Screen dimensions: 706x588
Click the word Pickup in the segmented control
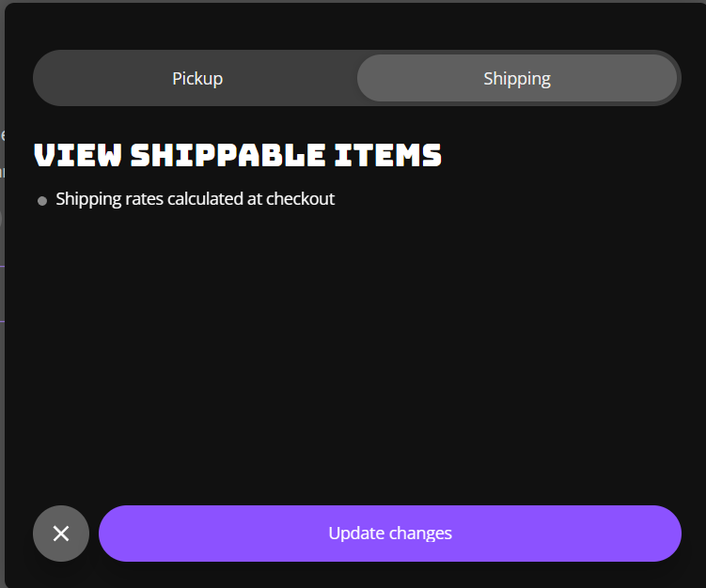(197, 79)
